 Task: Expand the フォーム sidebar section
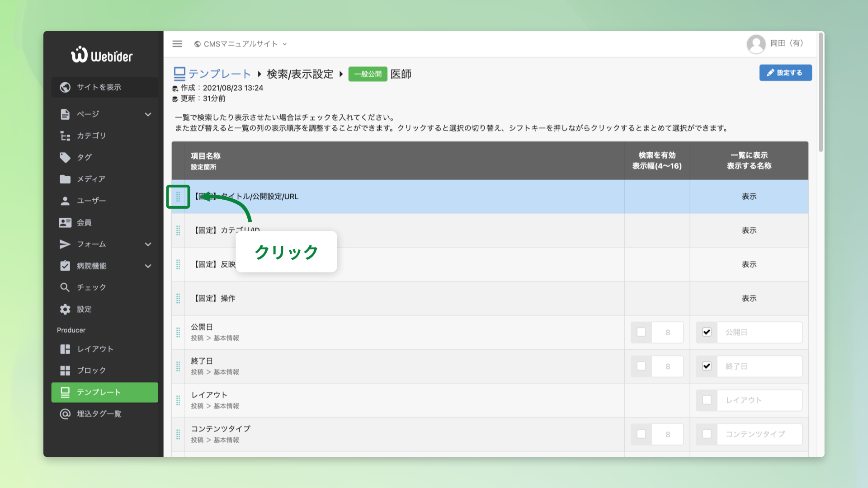pos(148,244)
